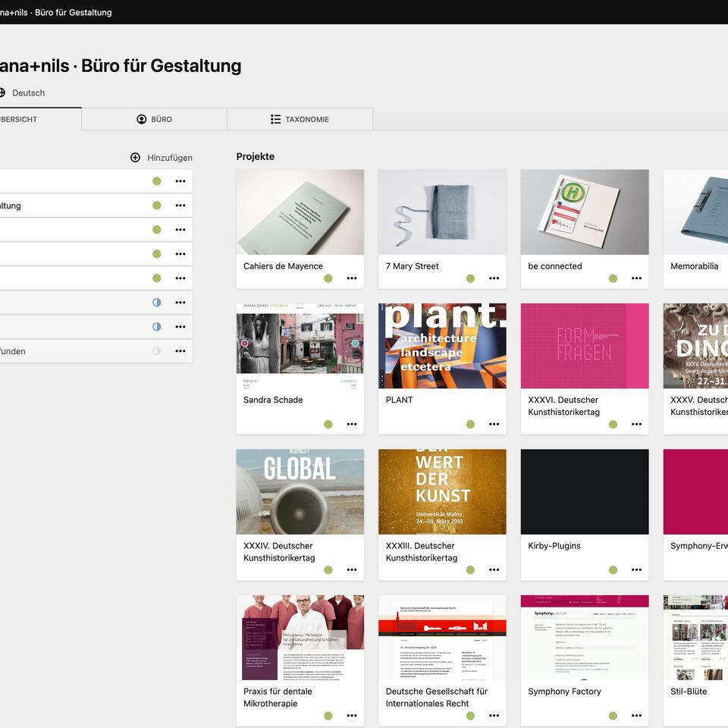Viewport: 728px width, 728px height.
Task: Click the faded status icon in the 'funden' row
Action: tap(157, 351)
